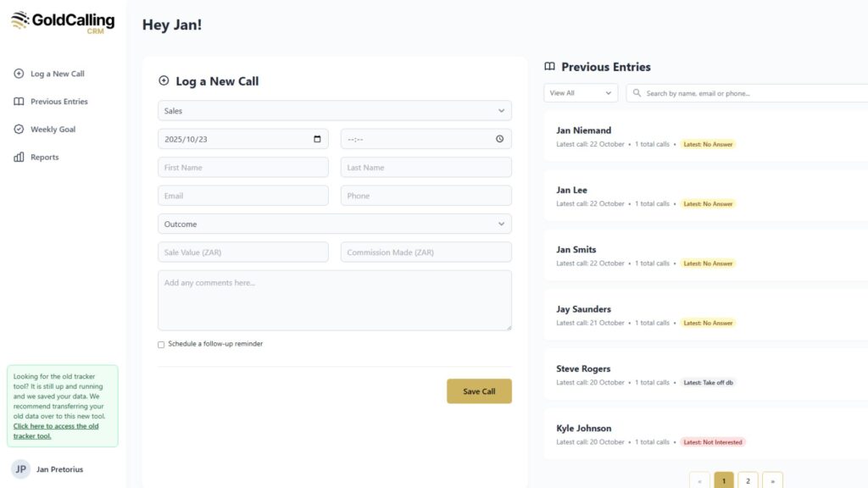Click the GoldCalling CRM logo
Image resolution: width=868 pixels, height=488 pixels.
coord(63,22)
